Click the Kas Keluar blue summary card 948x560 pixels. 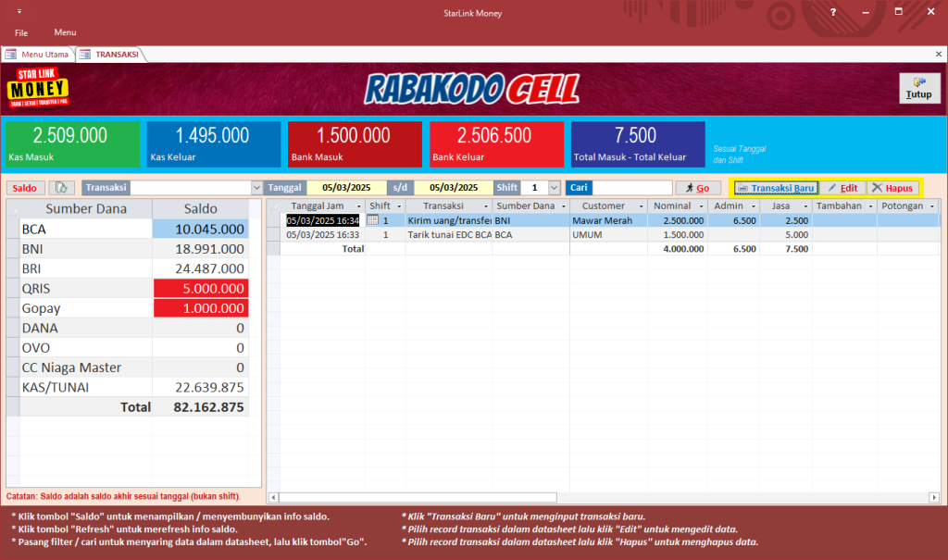pos(214,143)
